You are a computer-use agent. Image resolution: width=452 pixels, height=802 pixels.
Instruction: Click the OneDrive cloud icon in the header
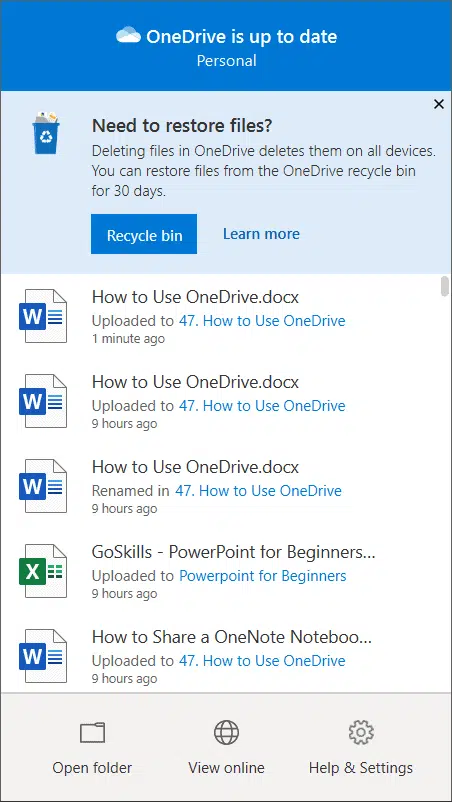tap(128, 36)
